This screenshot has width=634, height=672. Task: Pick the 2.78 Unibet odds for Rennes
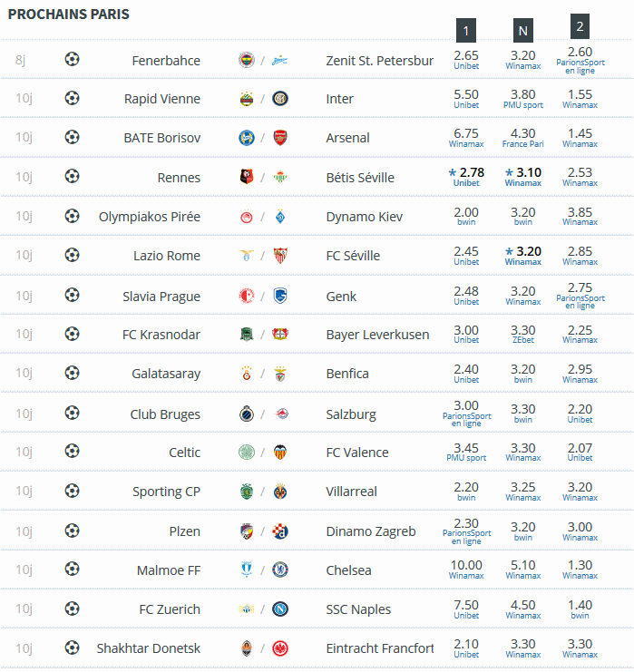click(466, 177)
